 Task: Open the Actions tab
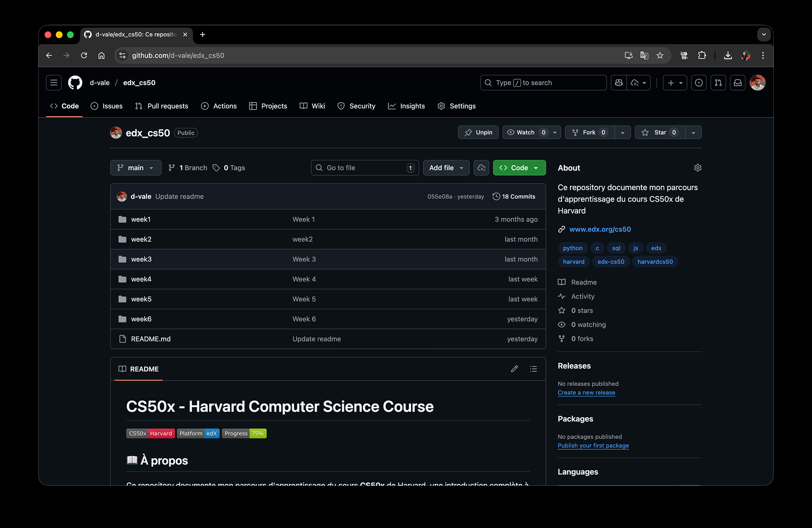pyautogui.click(x=219, y=106)
